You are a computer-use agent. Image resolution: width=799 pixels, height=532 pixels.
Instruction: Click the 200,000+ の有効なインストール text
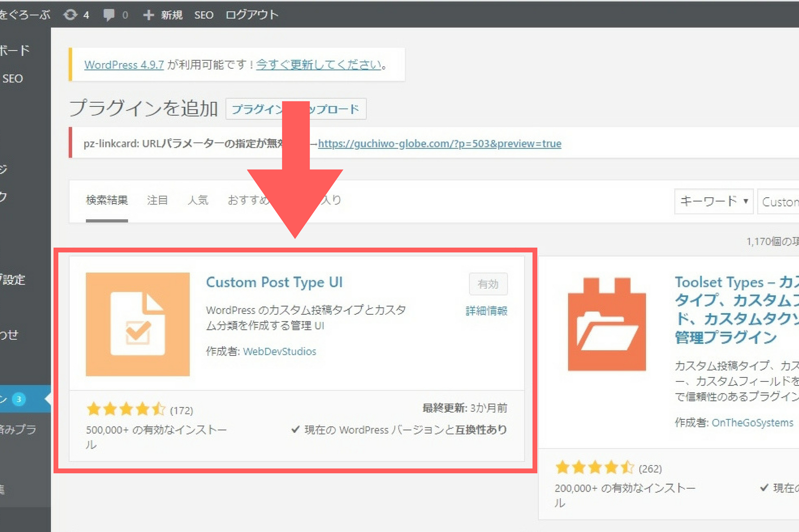(x=625, y=495)
